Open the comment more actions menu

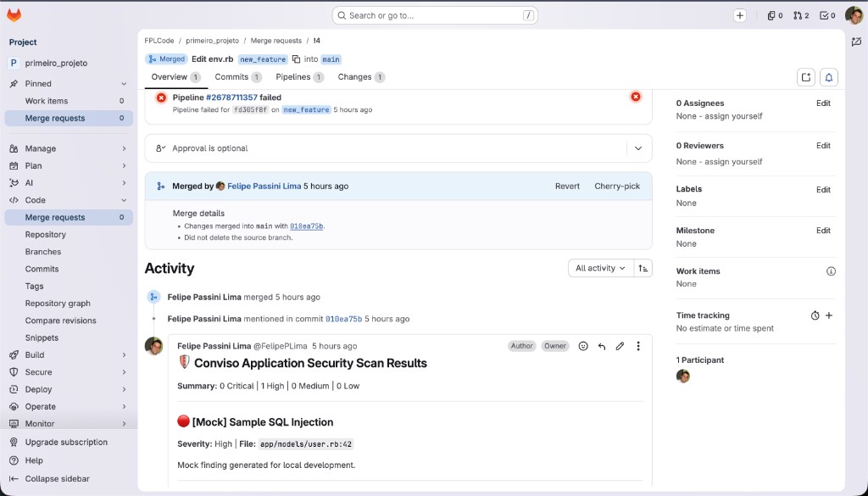coord(638,346)
